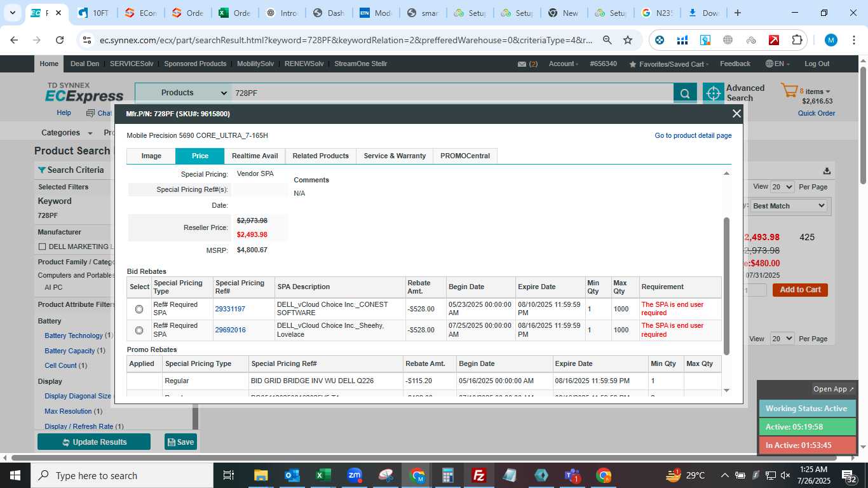Click the browser back arrow
868x488 pixels.
point(14,40)
